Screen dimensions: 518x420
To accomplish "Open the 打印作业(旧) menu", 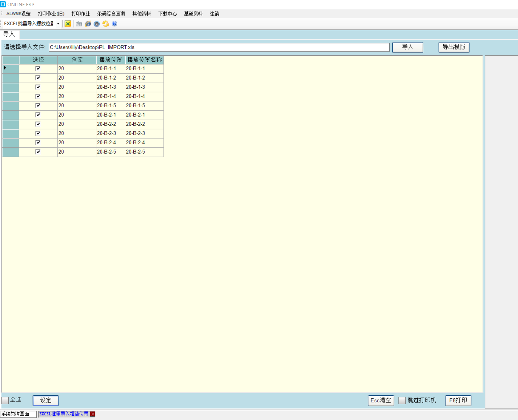I will pos(51,14).
